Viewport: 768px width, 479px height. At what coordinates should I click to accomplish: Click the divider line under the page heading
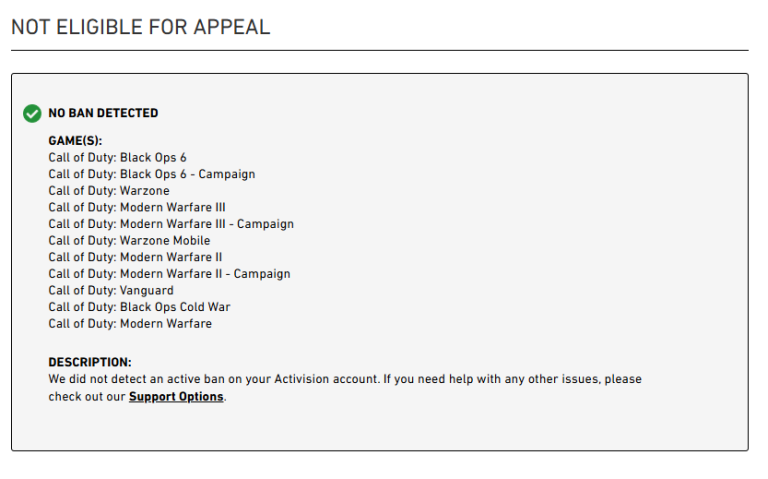tap(379, 50)
